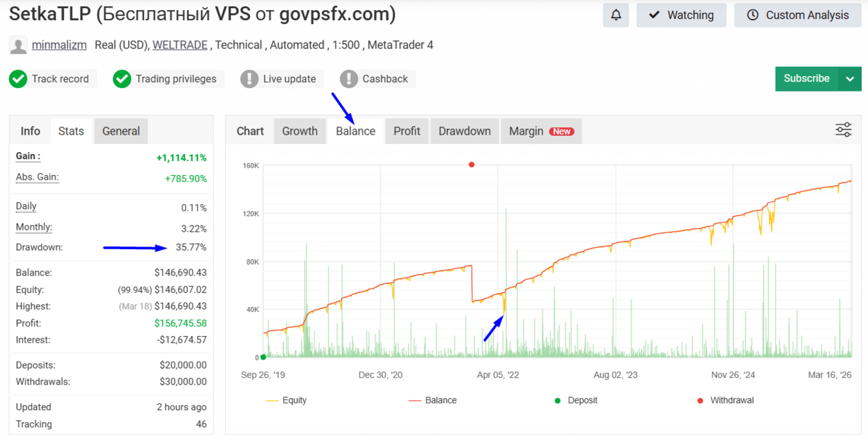Click the Gain label
This screenshot has height=435, width=868.
coord(28,156)
